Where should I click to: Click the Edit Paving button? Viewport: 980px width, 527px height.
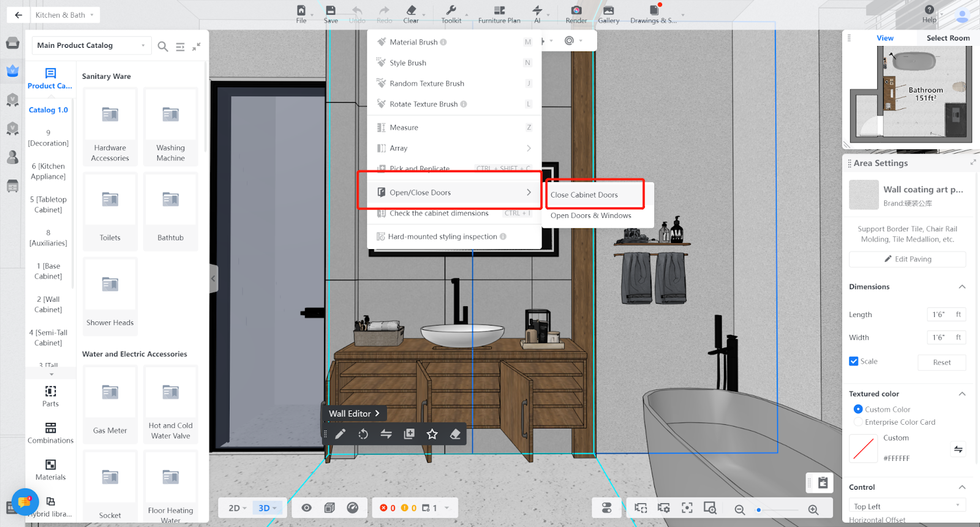(x=907, y=259)
